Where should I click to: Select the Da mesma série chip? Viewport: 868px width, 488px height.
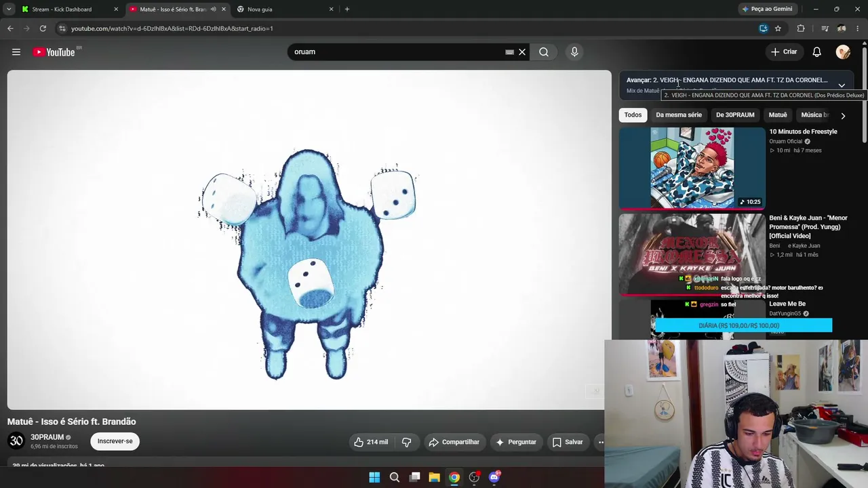[x=679, y=115]
